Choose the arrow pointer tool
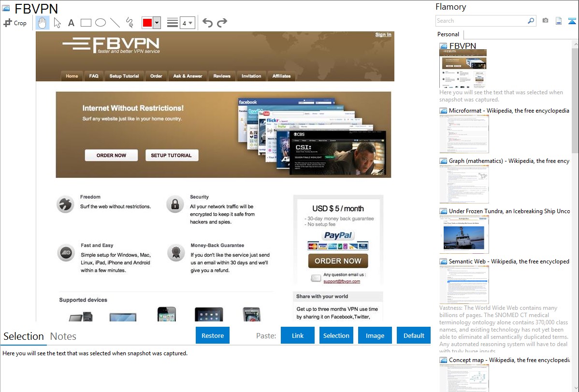The width and height of the screenshot is (579, 392). 57,23
